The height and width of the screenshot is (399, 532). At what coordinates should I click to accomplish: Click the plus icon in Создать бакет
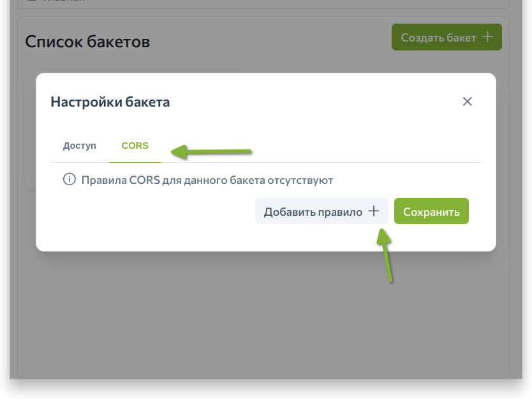pos(487,37)
